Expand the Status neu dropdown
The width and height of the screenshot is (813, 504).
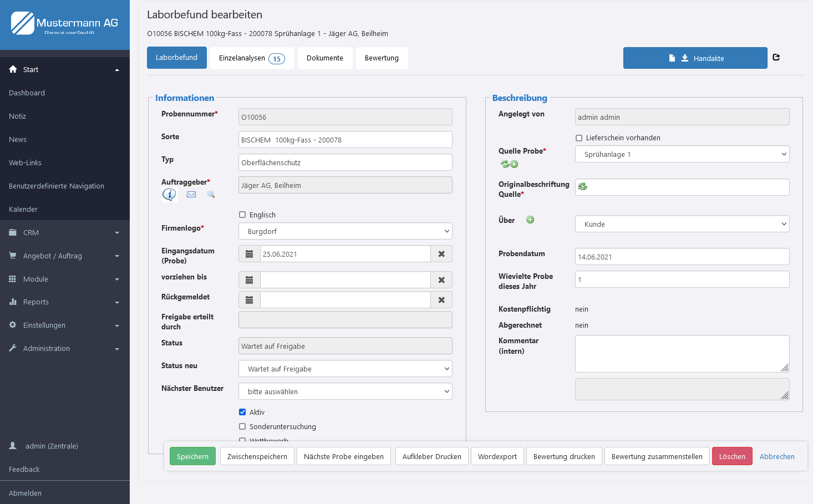coord(345,369)
